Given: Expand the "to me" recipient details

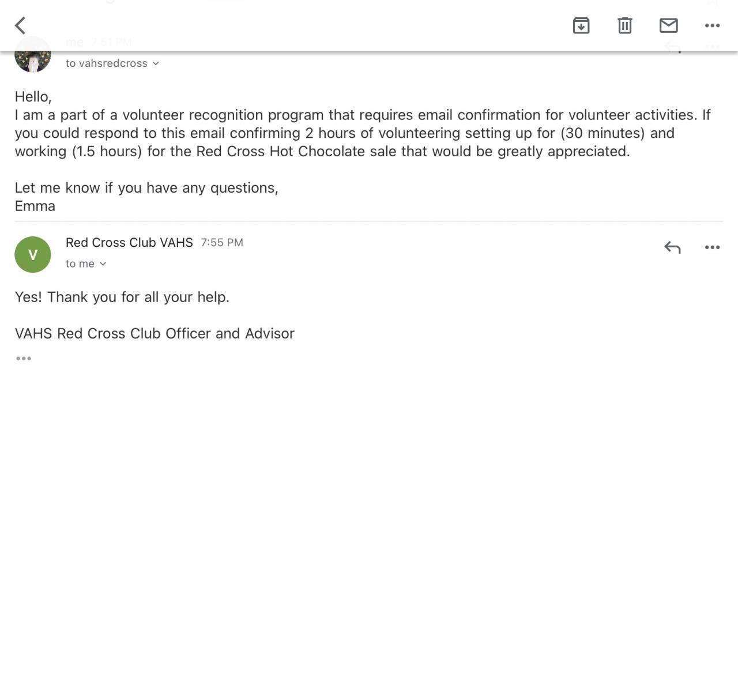Looking at the screenshot, I should (x=86, y=264).
